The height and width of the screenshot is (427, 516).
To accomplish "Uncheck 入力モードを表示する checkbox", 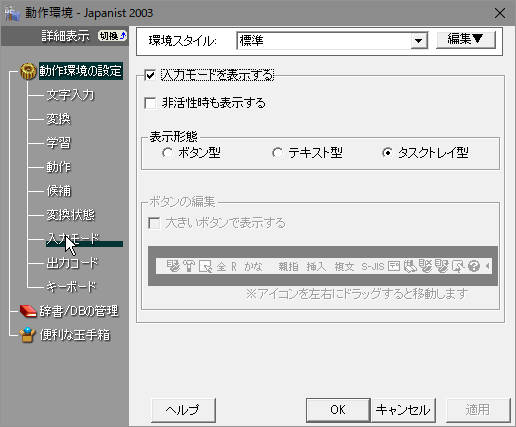I will pyautogui.click(x=150, y=75).
